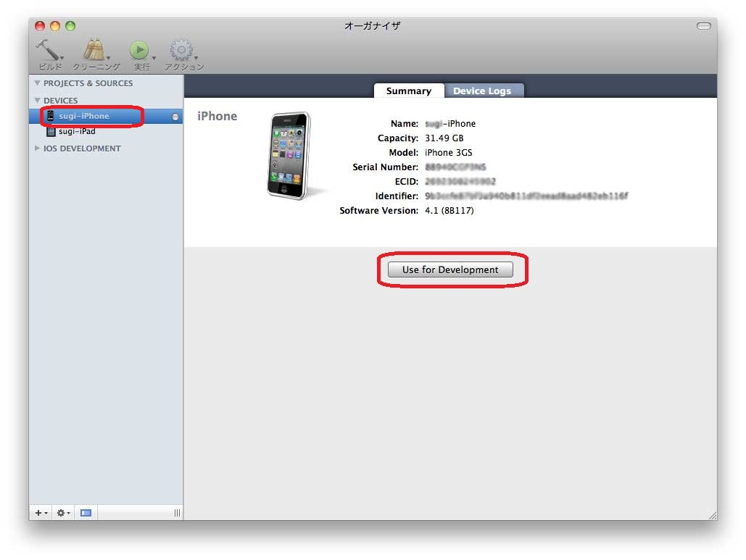Click the Cleaning broom icon
Viewport: 746px width, 560px height.
(x=94, y=50)
